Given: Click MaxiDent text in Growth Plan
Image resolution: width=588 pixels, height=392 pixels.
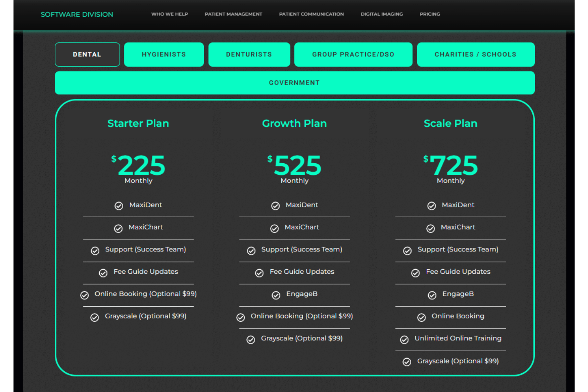Looking at the screenshot, I should point(302,205).
